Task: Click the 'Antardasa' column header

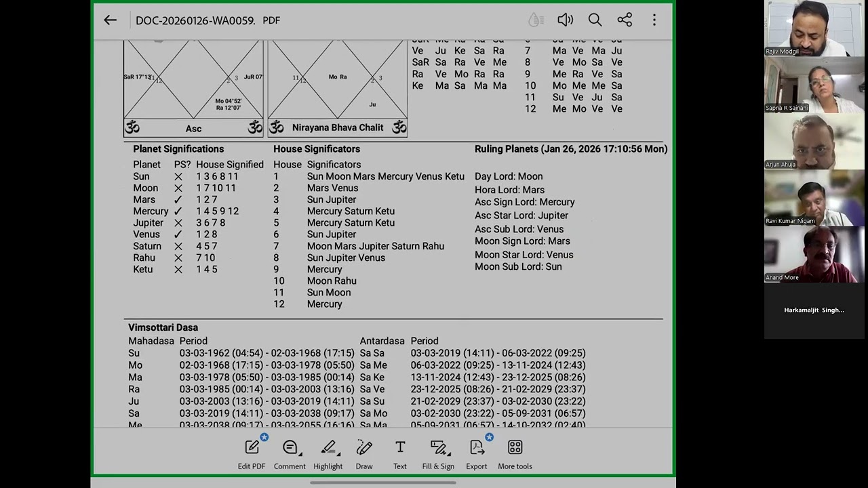Action: 382,341
